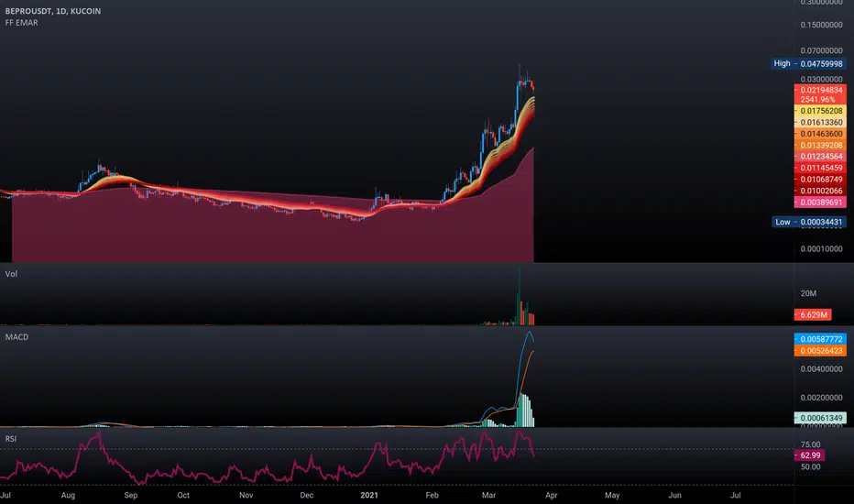Click the BEPROUSDT, 1D, KUCOIN symbol title
This screenshot has width=854, height=504.
click(x=53, y=11)
